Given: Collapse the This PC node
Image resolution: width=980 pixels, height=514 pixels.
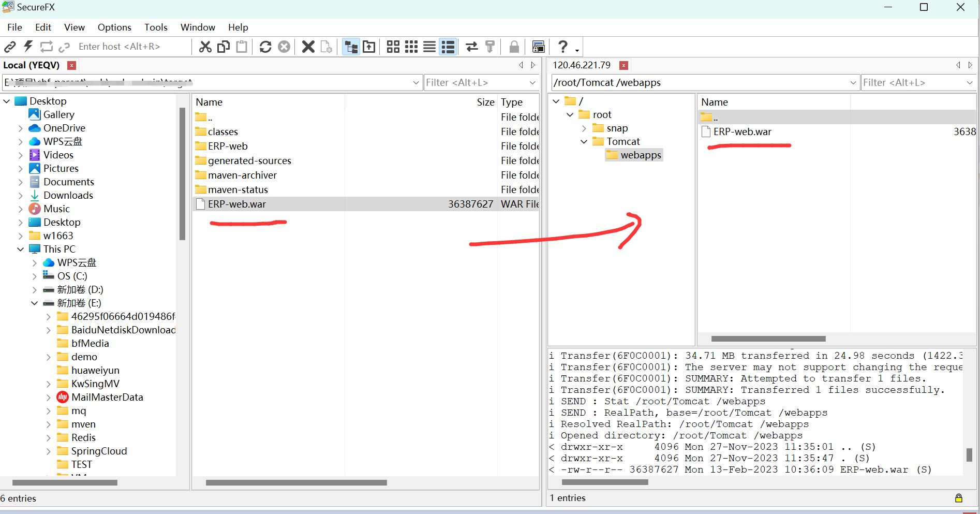Looking at the screenshot, I should [20, 249].
